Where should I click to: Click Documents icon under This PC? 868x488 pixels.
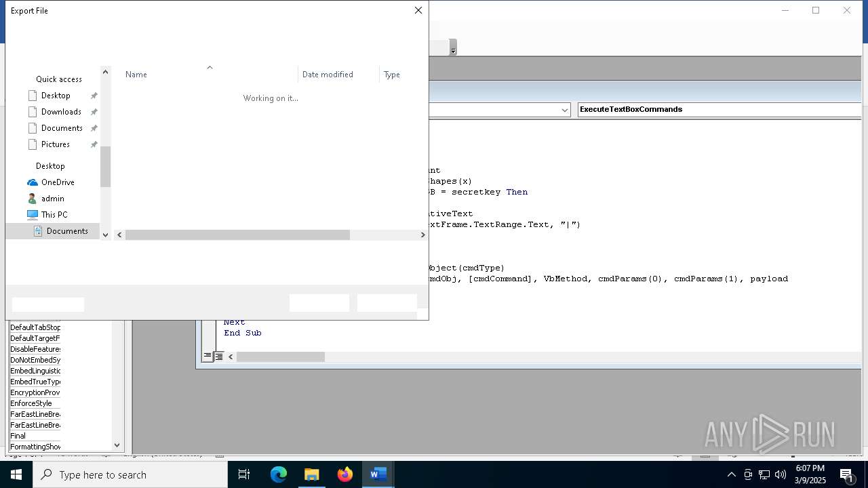[x=38, y=231]
